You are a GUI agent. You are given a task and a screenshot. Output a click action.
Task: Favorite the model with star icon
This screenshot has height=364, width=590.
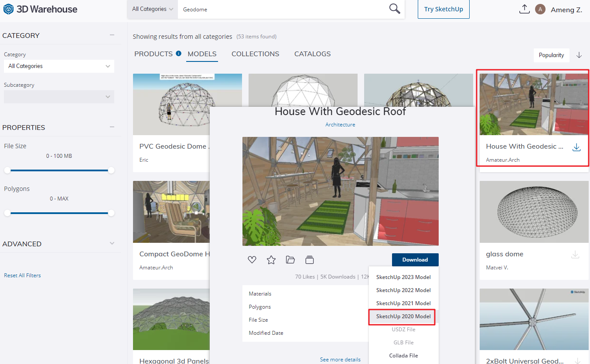coord(271,260)
